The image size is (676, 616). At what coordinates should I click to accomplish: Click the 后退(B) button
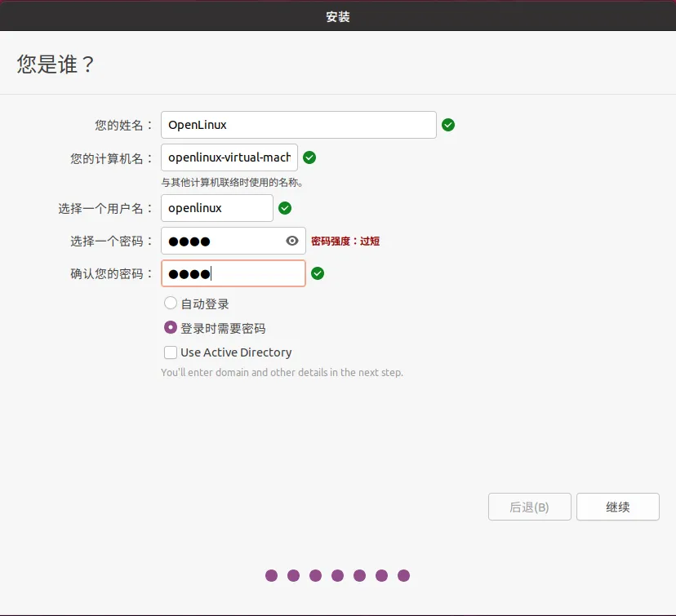click(x=529, y=507)
